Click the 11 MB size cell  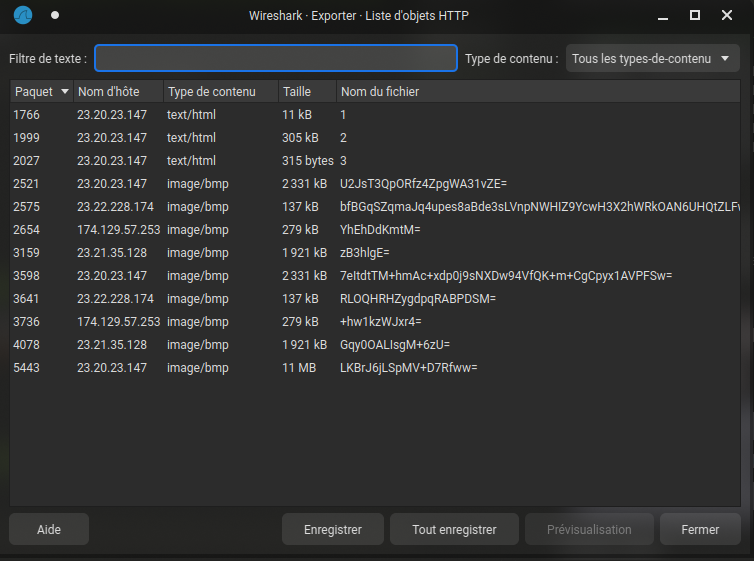point(299,368)
